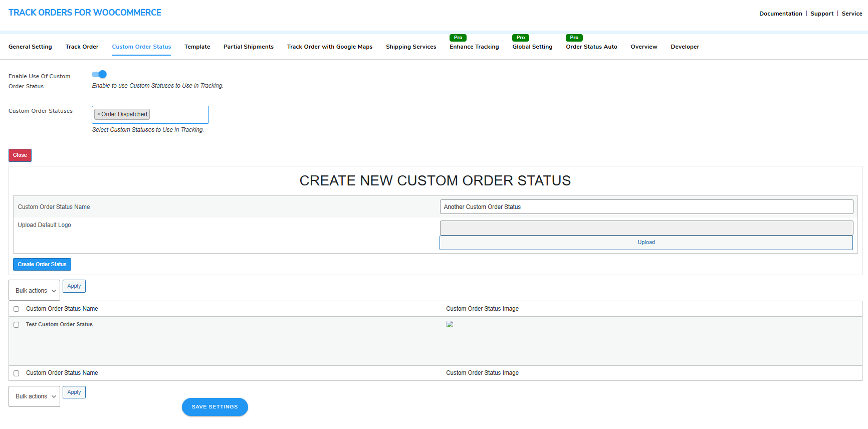Open the Partial Shipments tab
Image resolution: width=868 pixels, height=429 pixels.
(249, 47)
